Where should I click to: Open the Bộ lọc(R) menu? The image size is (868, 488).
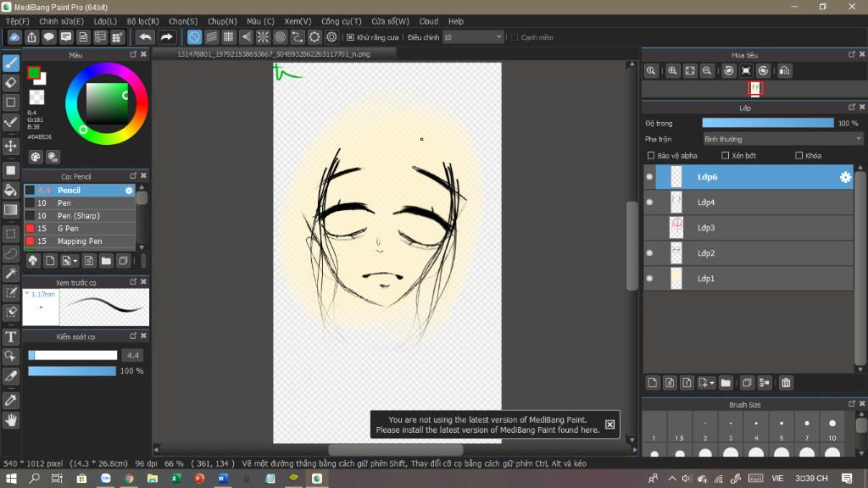click(142, 21)
